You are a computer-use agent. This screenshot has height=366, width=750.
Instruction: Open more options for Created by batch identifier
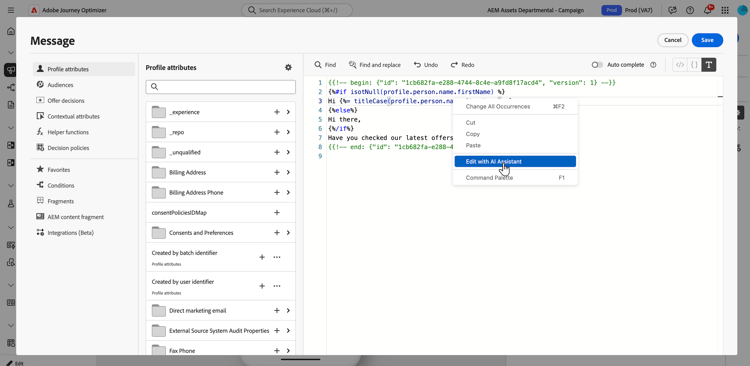[x=276, y=257]
